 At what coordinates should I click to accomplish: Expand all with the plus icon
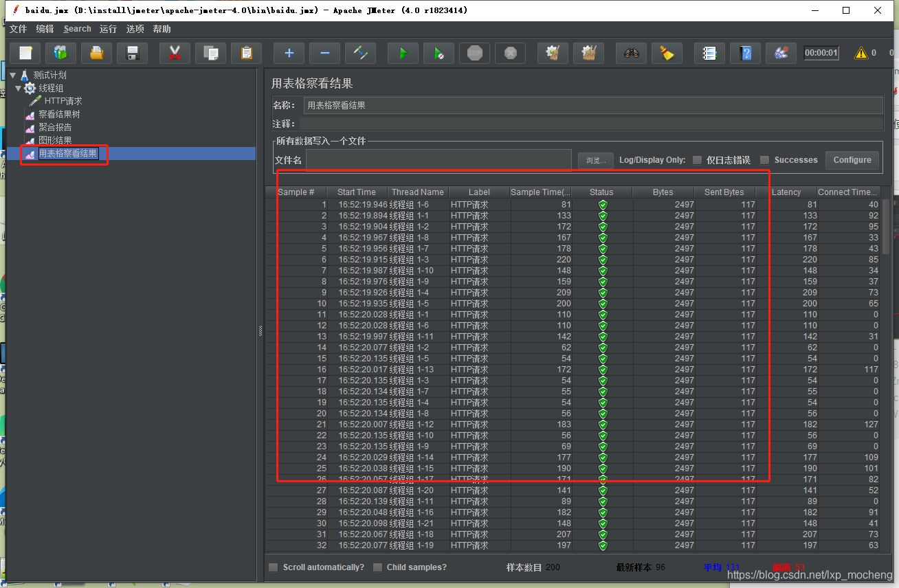click(x=289, y=53)
